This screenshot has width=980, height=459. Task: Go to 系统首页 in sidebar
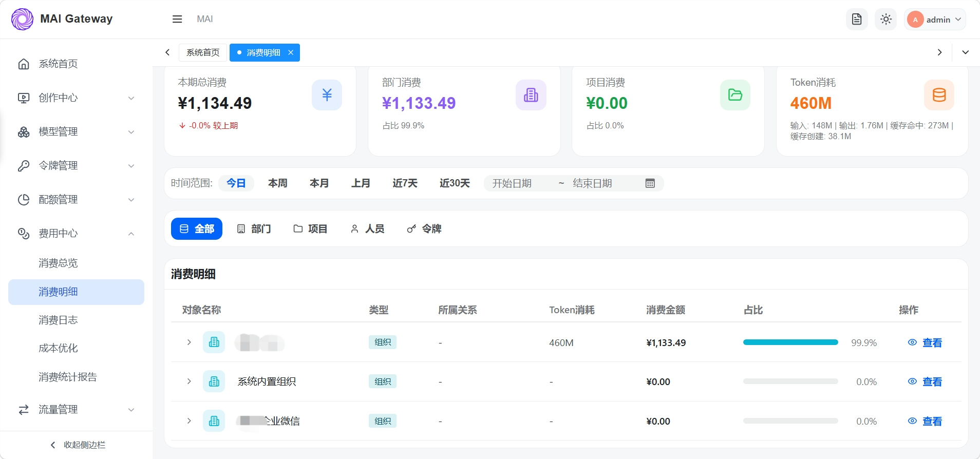point(76,64)
